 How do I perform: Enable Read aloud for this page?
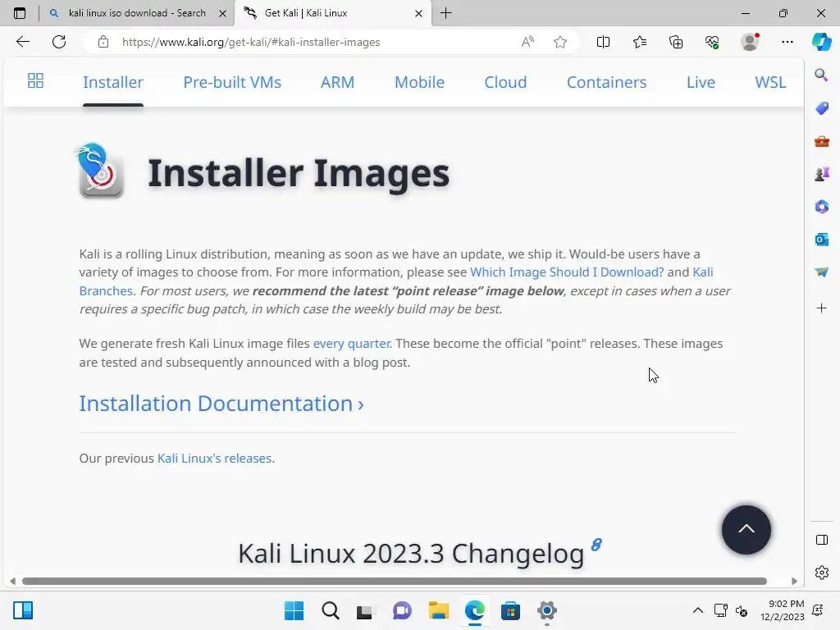pos(527,42)
